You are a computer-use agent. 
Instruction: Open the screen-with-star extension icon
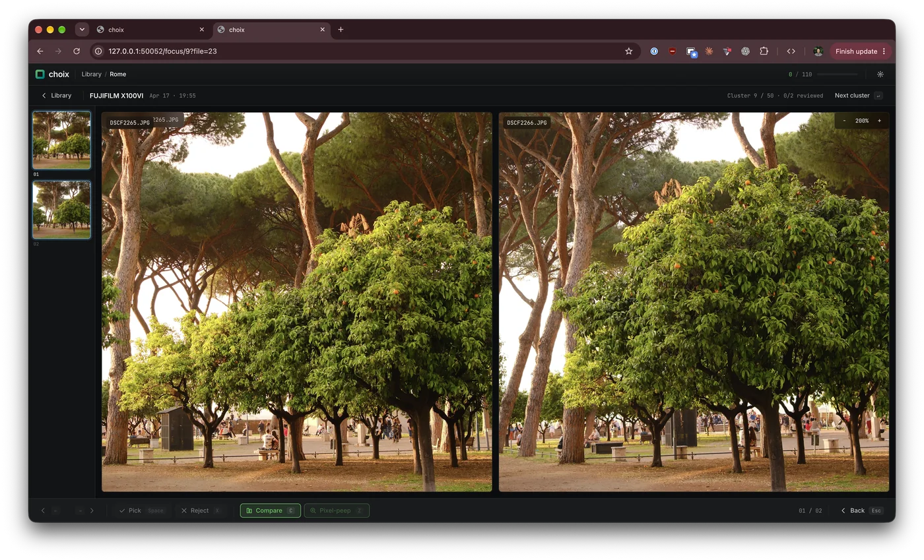(x=691, y=51)
